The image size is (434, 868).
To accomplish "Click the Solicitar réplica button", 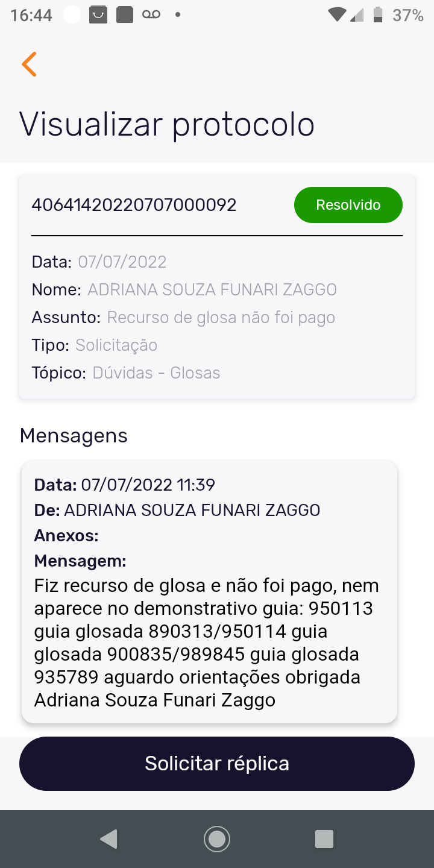I will pos(217,764).
